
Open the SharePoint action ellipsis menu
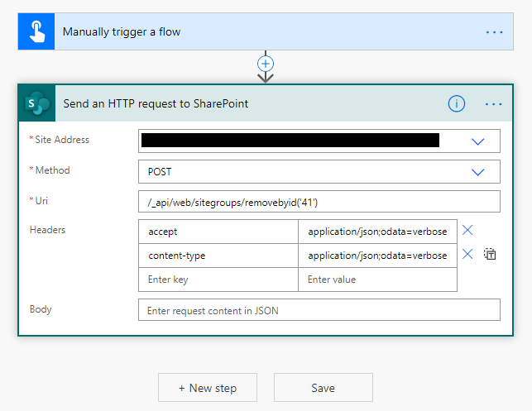click(x=494, y=104)
